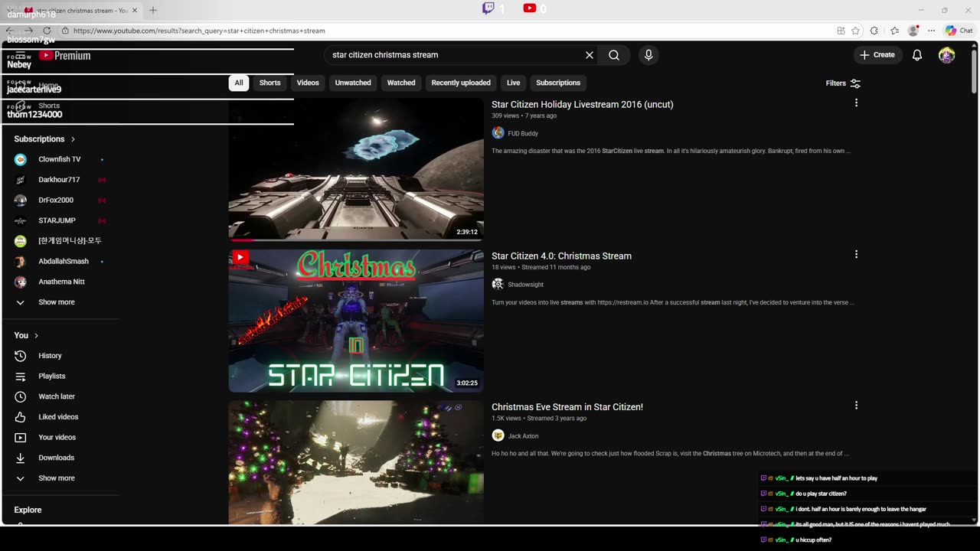Click the Shadowsight channel avatar
The image size is (980, 551).
pyautogui.click(x=498, y=285)
